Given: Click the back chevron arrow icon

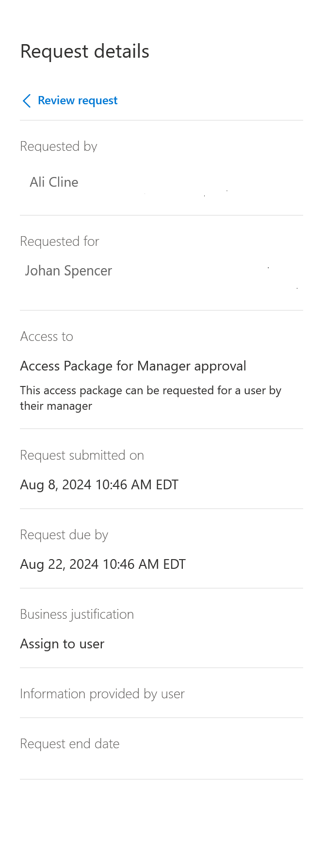Looking at the screenshot, I should pos(27,101).
